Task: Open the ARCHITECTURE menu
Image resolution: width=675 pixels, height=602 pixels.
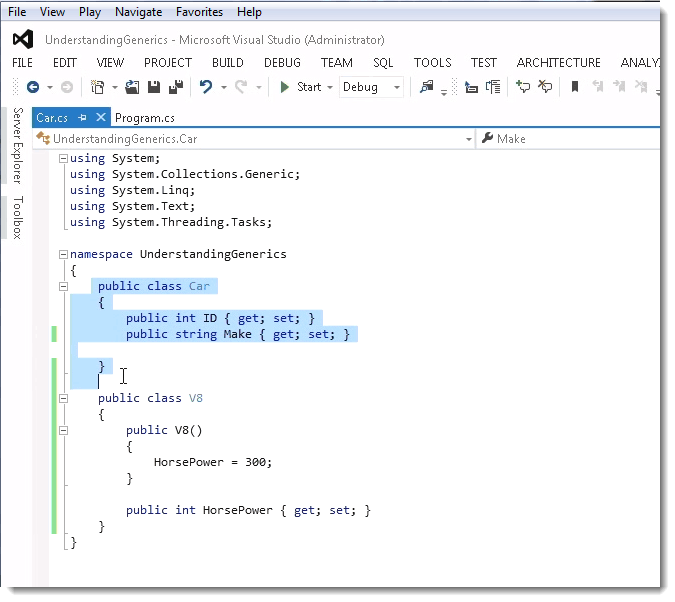Action: 558,63
